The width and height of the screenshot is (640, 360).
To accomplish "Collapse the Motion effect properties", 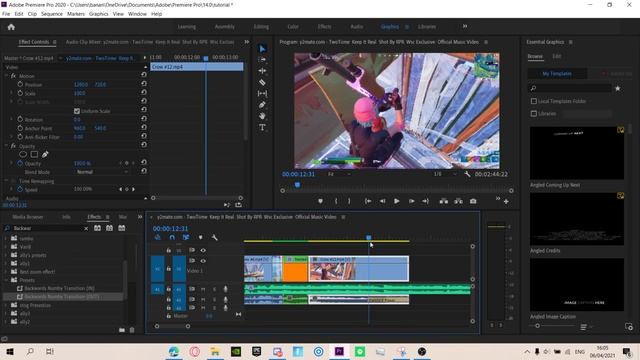I will [x=6, y=76].
